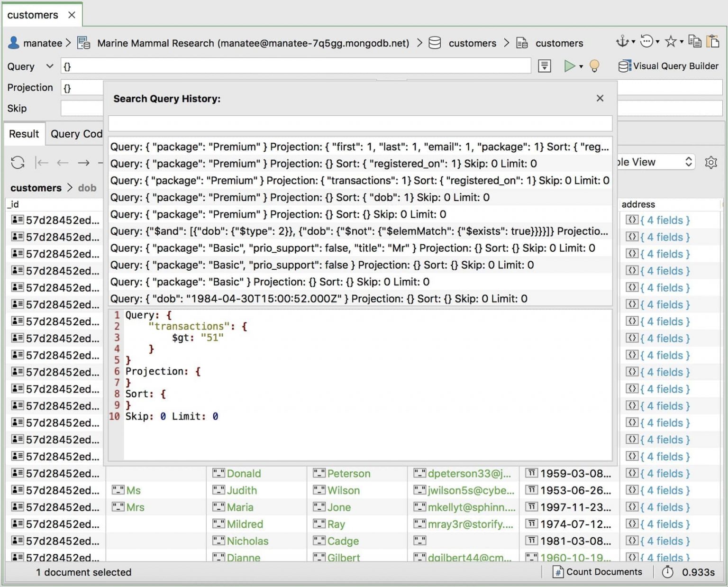
Task: Click the Count Documents button
Action: (598, 572)
